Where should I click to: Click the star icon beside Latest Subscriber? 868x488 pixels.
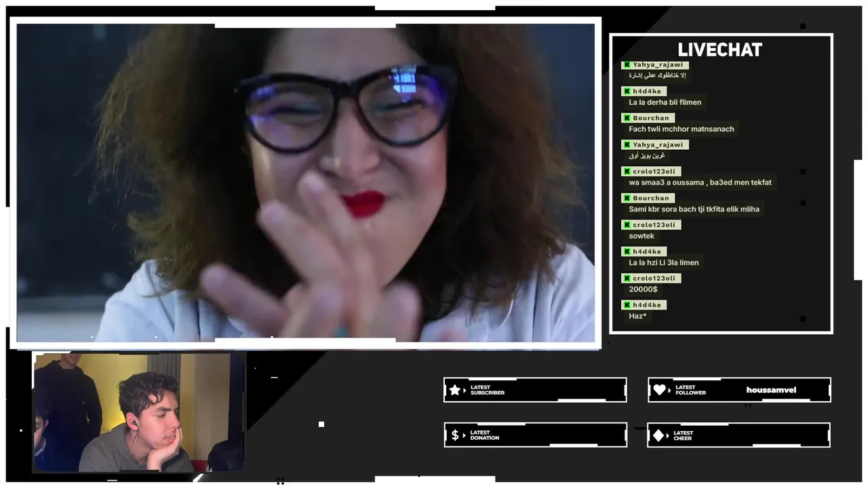point(455,390)
